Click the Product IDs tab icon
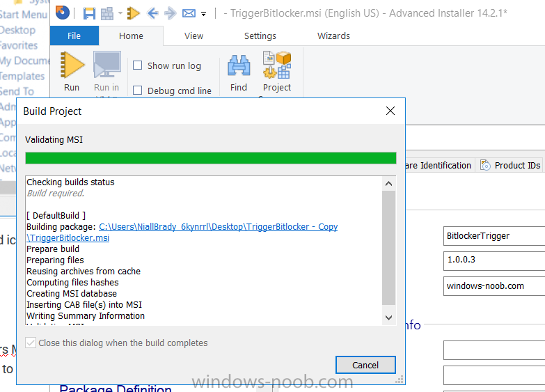Image resolution: width=545 pixels, height=392 pixels. pos(485,165)
